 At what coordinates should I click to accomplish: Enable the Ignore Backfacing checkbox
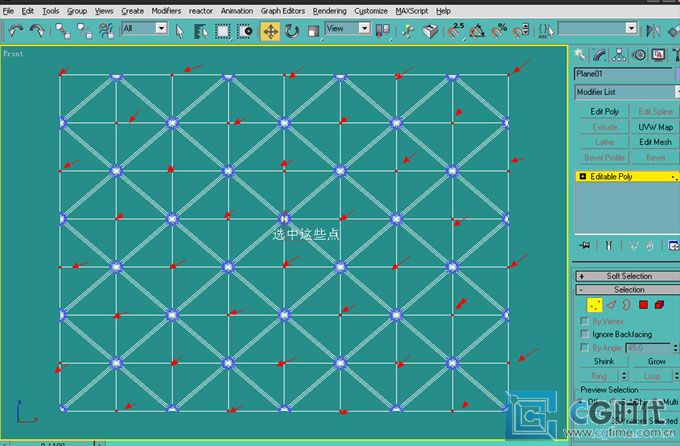click(584, 334)
